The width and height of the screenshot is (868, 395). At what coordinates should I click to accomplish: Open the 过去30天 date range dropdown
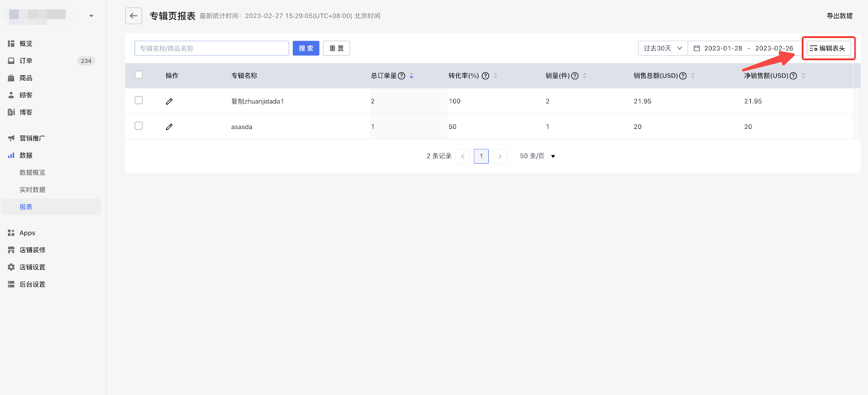point(662,48)
